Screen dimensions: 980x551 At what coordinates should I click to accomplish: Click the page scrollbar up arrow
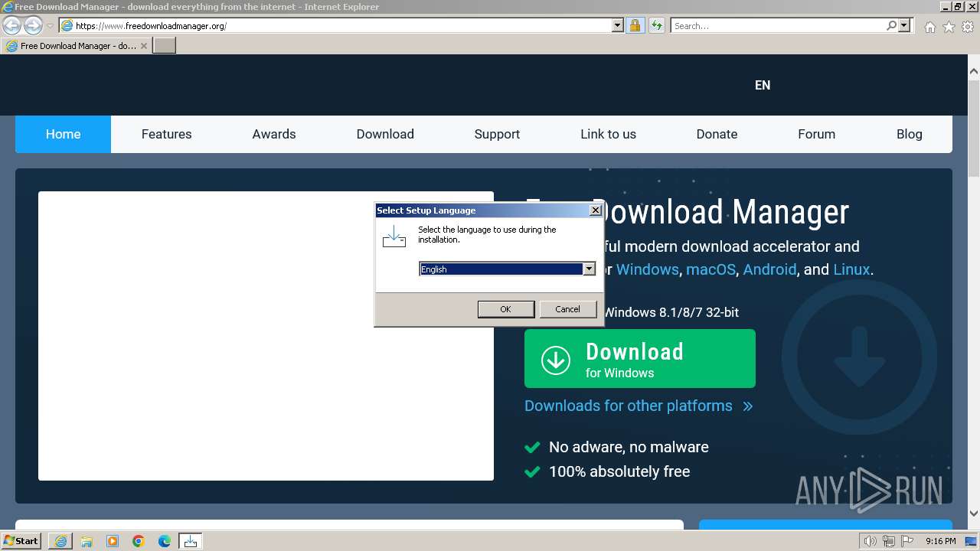tap(973, 72)
